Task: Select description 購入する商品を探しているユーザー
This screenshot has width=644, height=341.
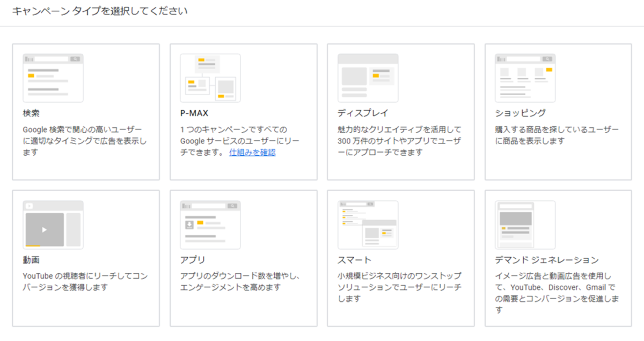Action: click(x=557, y=135)
